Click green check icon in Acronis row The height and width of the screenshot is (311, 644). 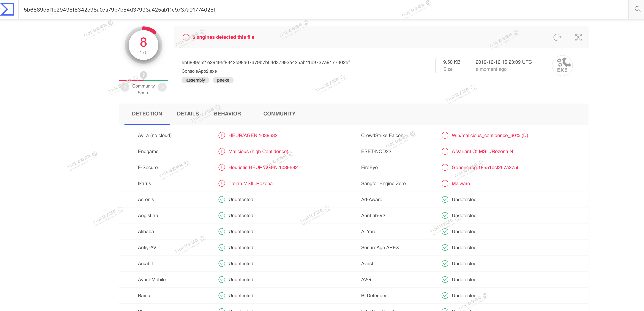tap(222, 199)
